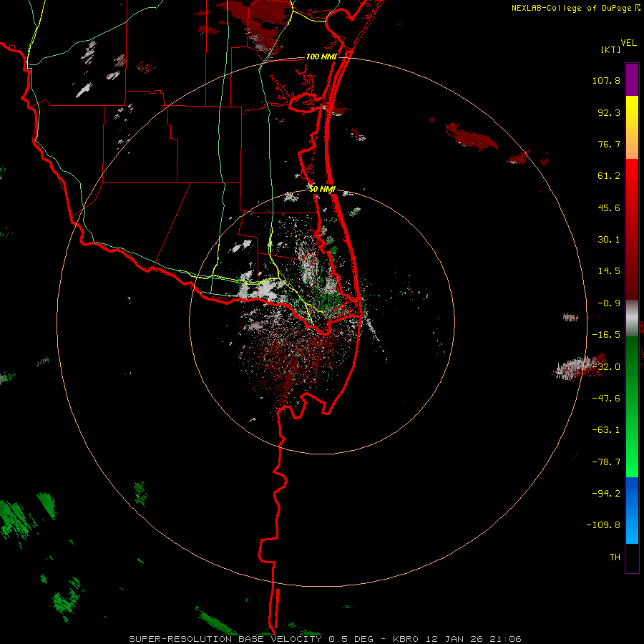Click the -109.8 legend value
This screenshot has width=644, height=644.
click(604, 525)
